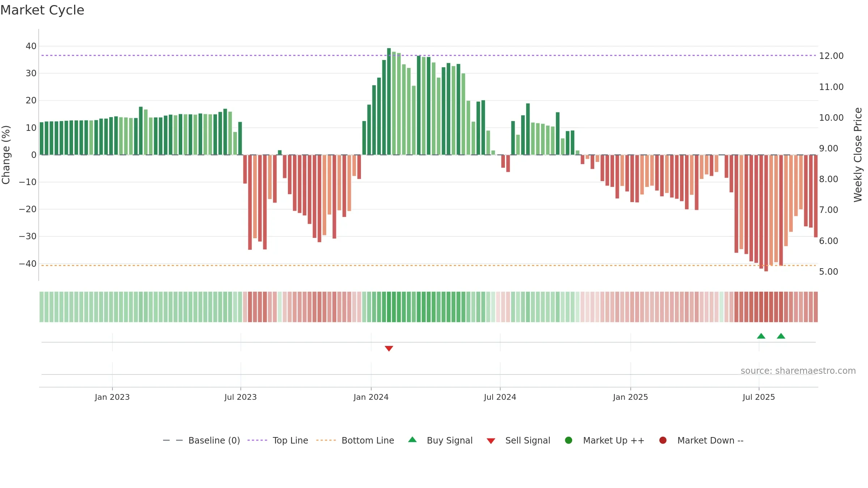Click the 5.00 price axis tick
The height and width of the screenshot is (488, 868).
[829, 272]
